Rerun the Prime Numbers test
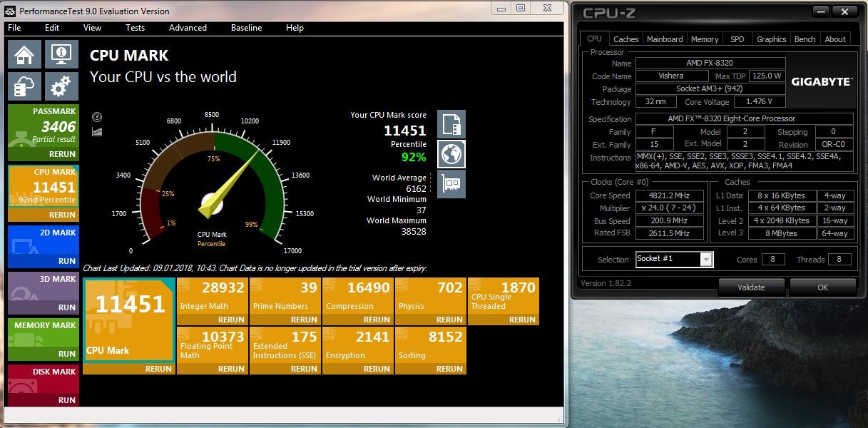The height and width of the screenshot is (428, 868). pyautogui.click(x=304, y=320)
